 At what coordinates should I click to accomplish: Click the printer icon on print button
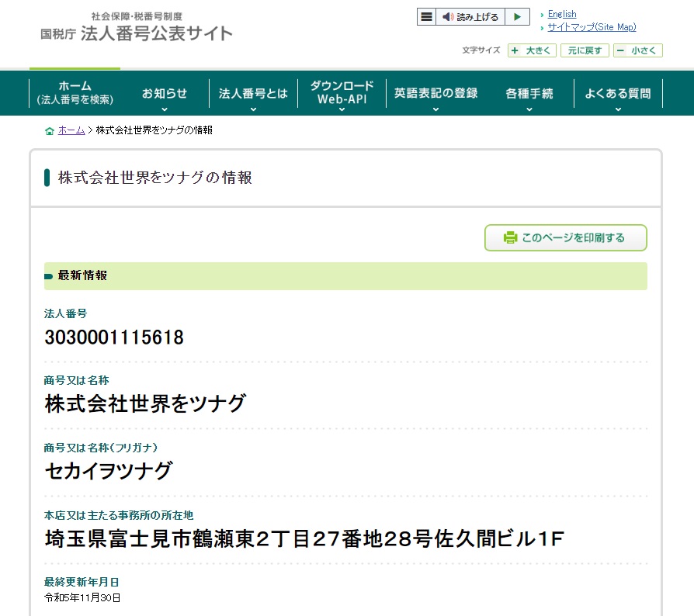point(510,237)
